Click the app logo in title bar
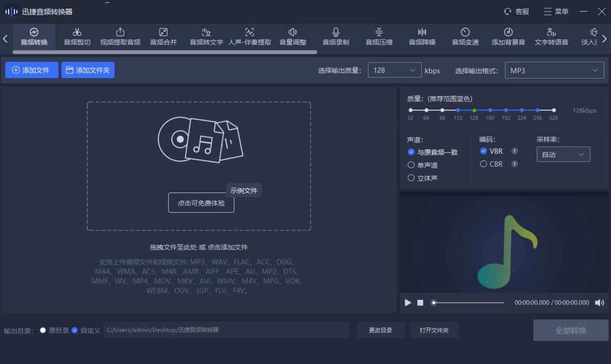The height and width of the screenshot is (364, 611). 12,12
